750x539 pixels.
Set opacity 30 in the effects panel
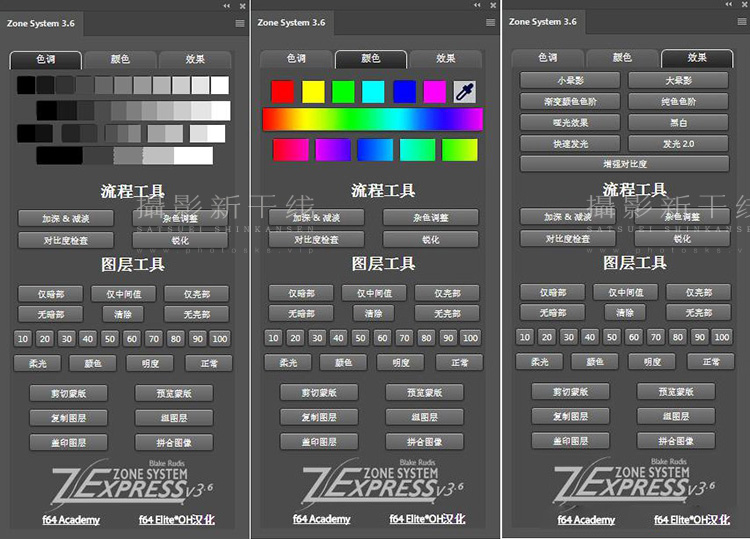[x=569, y=337]
